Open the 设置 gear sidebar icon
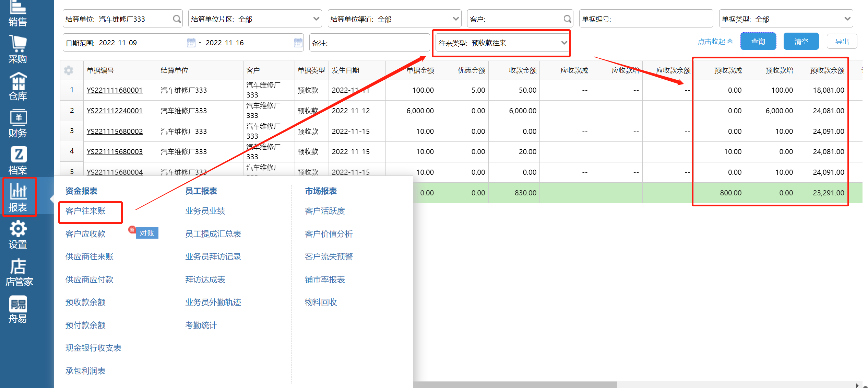This screenshot has height=388, width=868. pos(17,235)
